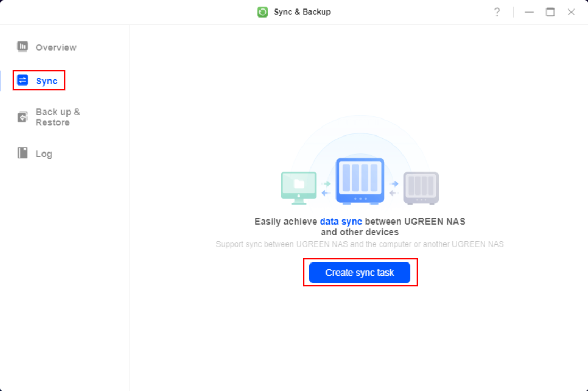Screen dimensions: 588x391
Task: Open help via question mark icon
Action: 497,12
